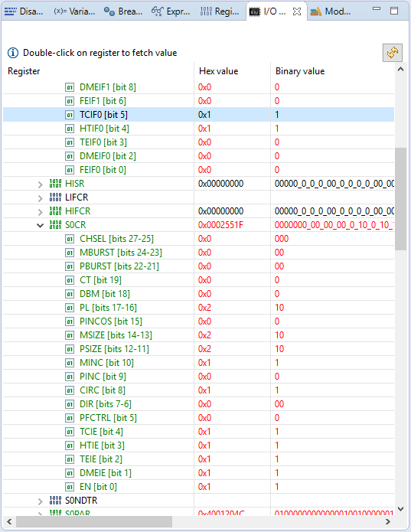Minimize the debug view panel
Screen dimensions: 411x532
point(377,9)
